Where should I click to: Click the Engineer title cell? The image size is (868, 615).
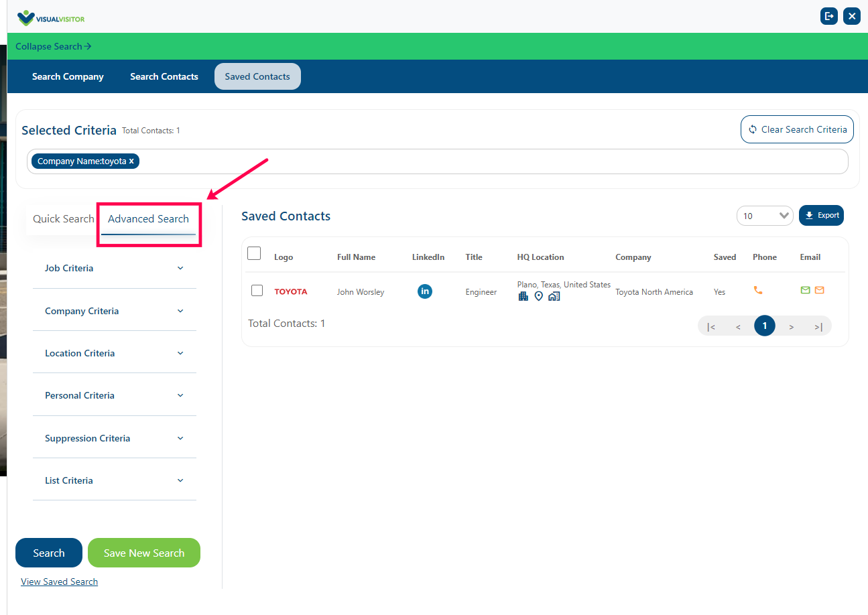click(481, 292)
